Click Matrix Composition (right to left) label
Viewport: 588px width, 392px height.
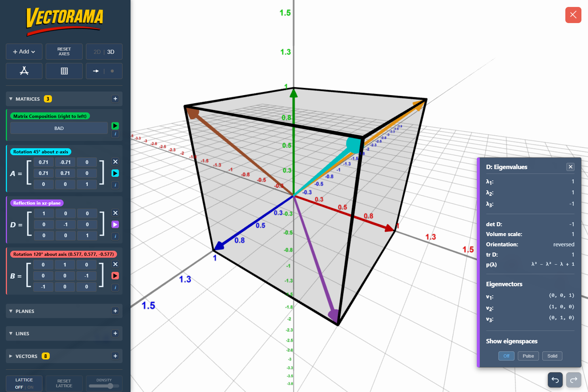coord(50,116)
